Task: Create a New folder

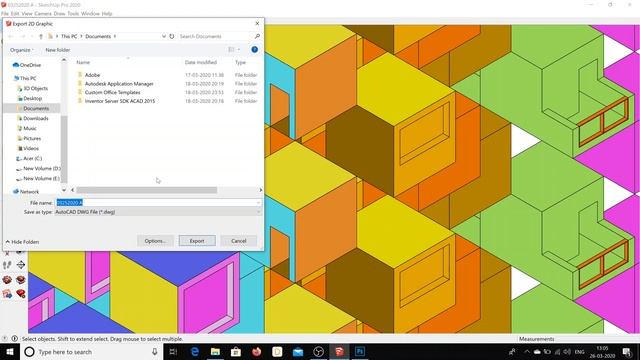Action: 58,50
